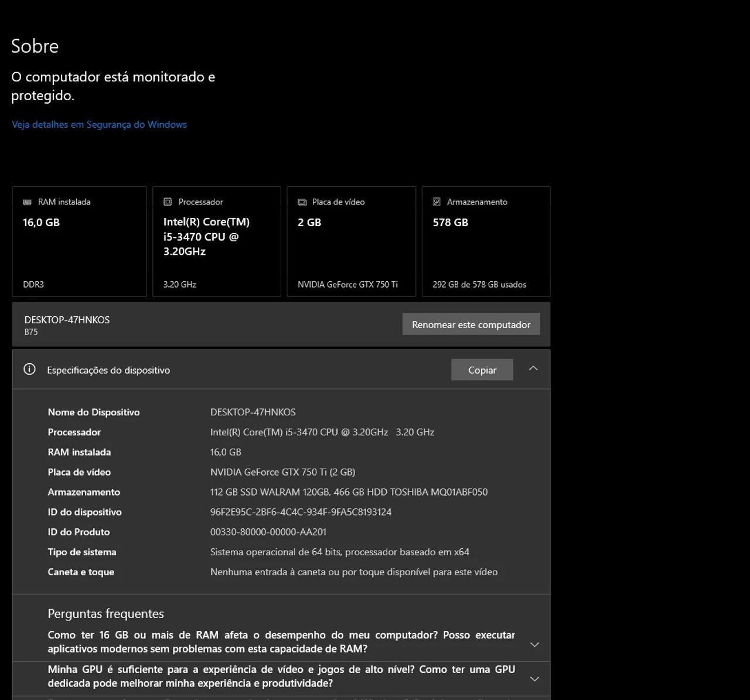
Task: Click the 112 GB SSD WALRAM storage value
Action: 349,492
